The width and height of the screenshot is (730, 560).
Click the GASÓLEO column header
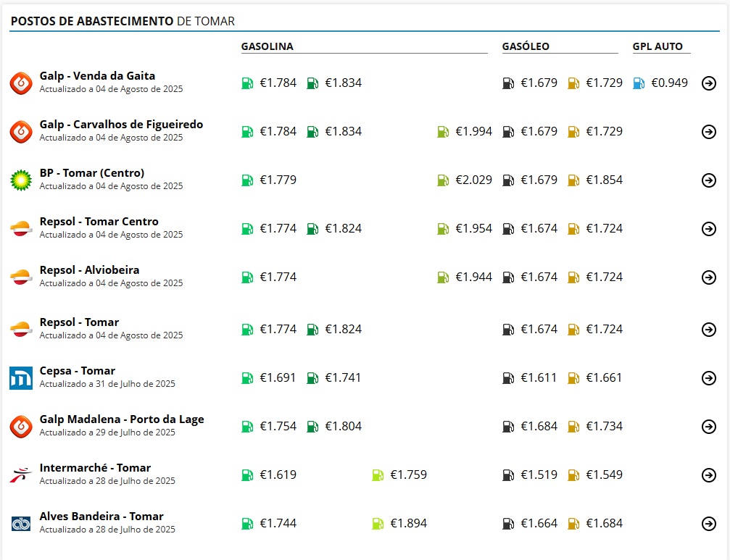[526, 46]
